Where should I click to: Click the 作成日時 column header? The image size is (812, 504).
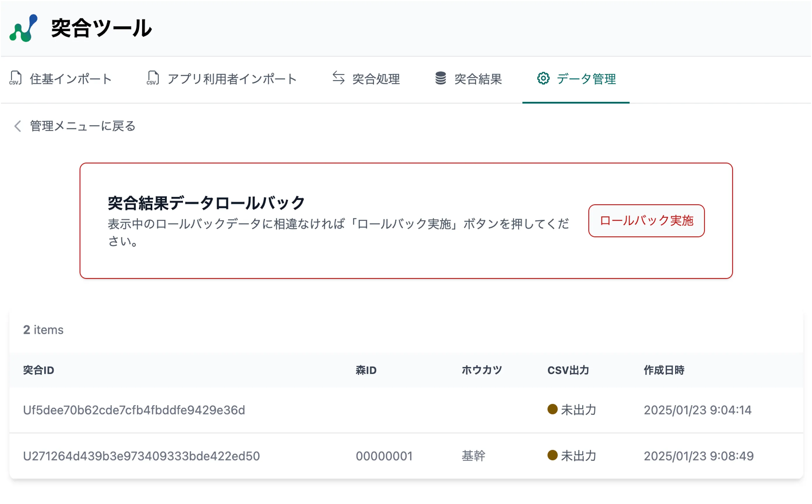[664, 370]
